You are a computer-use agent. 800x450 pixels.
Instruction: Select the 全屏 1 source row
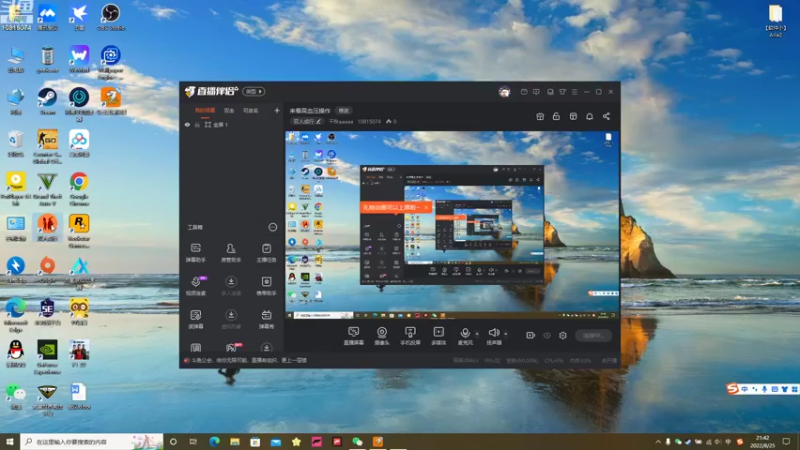(232, 124)
